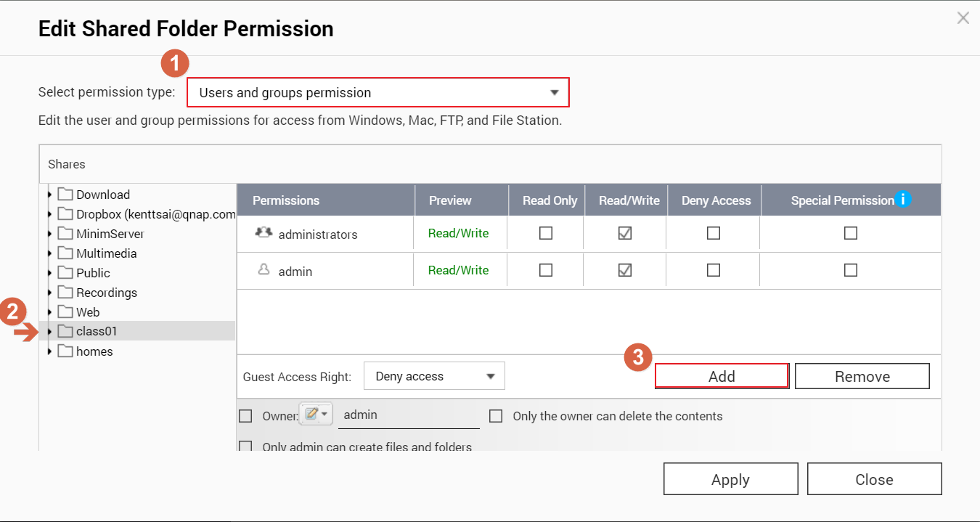Click the Special Permission info icon
This screenshot has height=522, width=980.
point(902,199)
